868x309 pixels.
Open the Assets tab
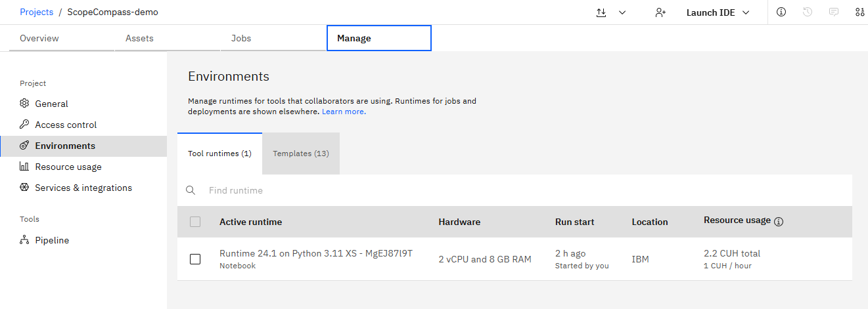click(x=139, y=38)
